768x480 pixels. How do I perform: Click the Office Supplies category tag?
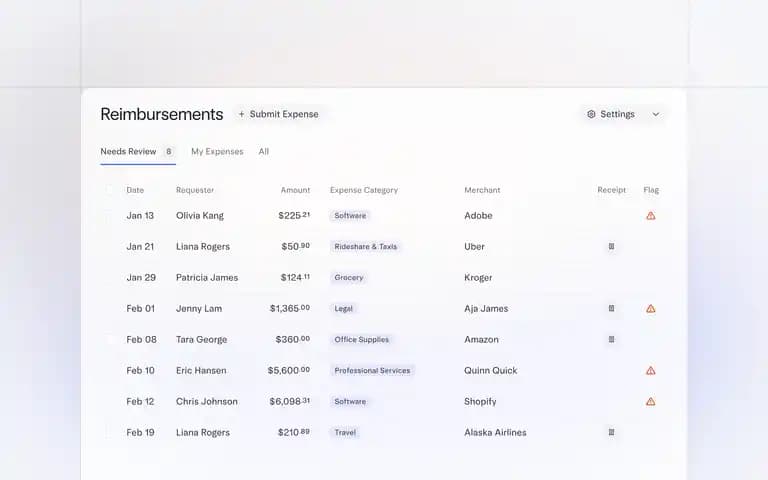361,339
